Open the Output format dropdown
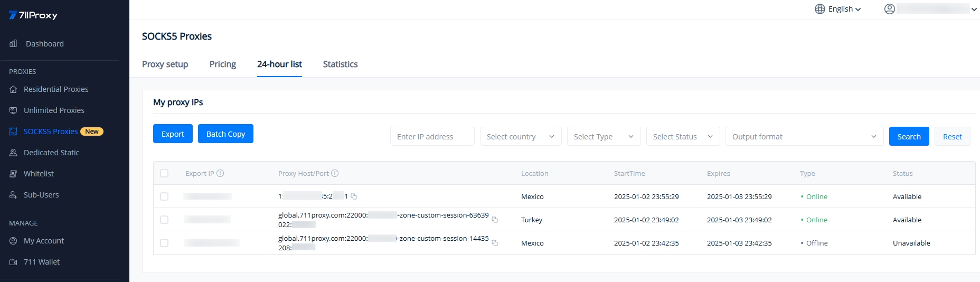Screen dimensions: 980x282 click(x=804, y=137)
